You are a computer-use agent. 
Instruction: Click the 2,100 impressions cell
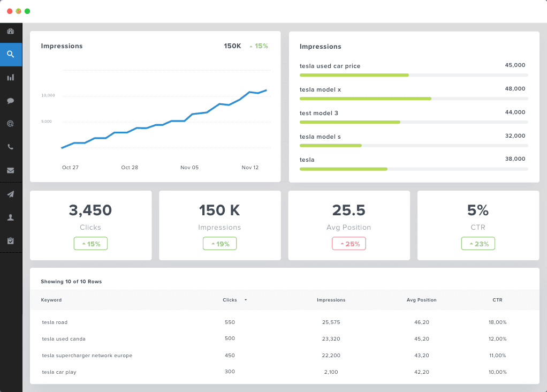[331, 372]
